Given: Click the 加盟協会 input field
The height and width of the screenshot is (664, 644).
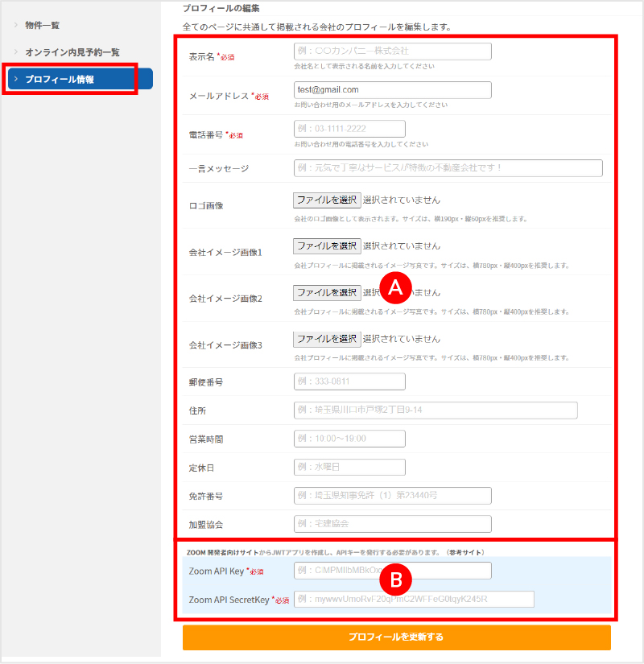Looking at the screenshot, I should 392,524.
